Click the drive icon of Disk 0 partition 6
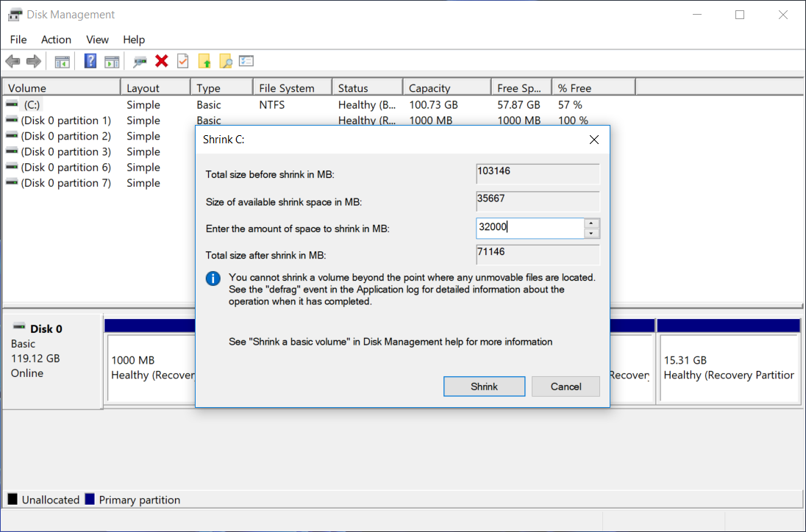Screen dimensions: 806x532 [12, 167]
